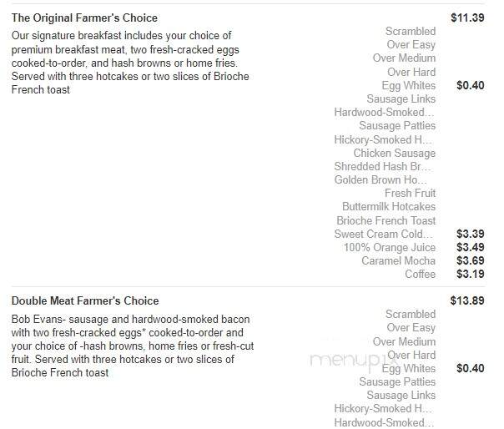Image resolution: width=504 pixels, height=429 pixels.
Task: Select the $3.39 cold brew price
Action: [471, 234]
